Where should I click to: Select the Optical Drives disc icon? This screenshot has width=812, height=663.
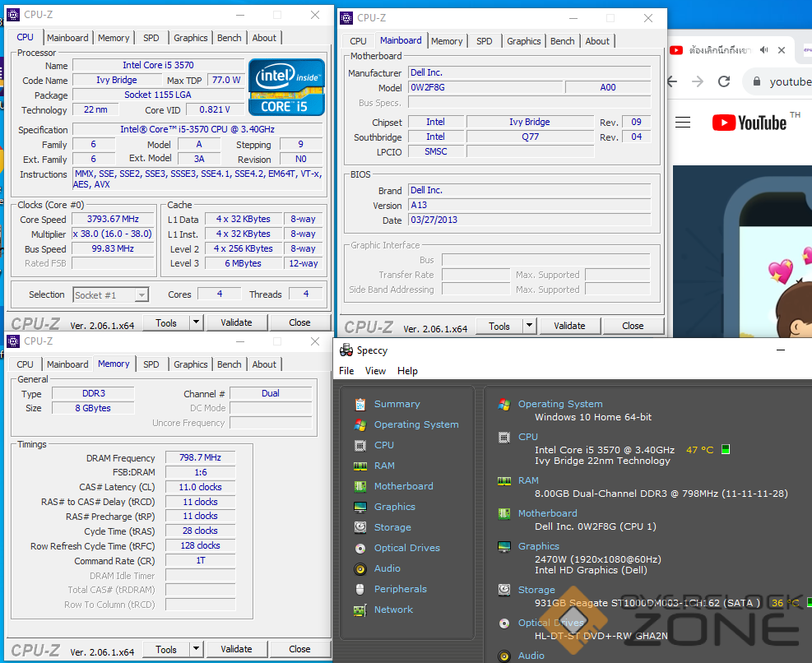point(360,548)
